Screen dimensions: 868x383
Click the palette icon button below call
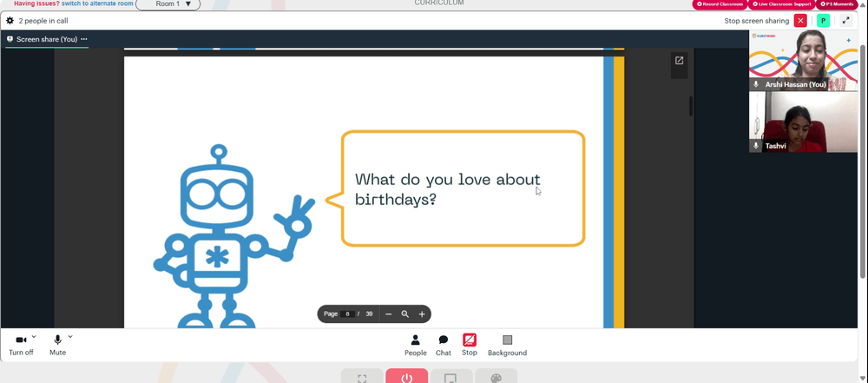[x=496, y=377]
